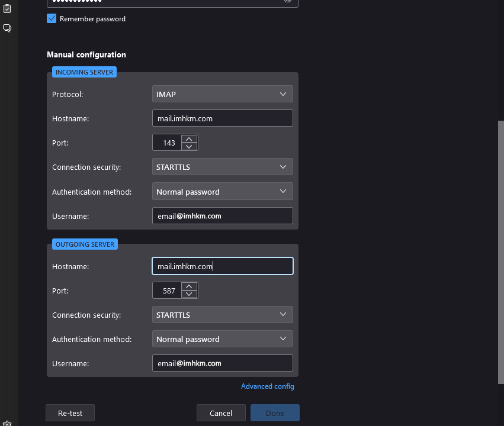Screen dimensions: 504x426
Task: Increase incoming server port with up arrow
Action: click(189, 139)
